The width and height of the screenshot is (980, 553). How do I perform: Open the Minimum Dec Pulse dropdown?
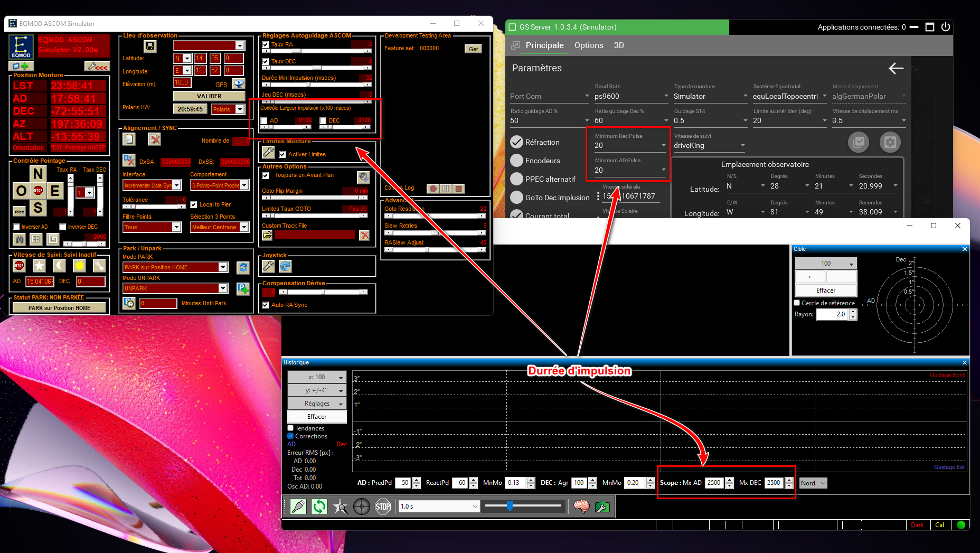click(x=630, y=145)
